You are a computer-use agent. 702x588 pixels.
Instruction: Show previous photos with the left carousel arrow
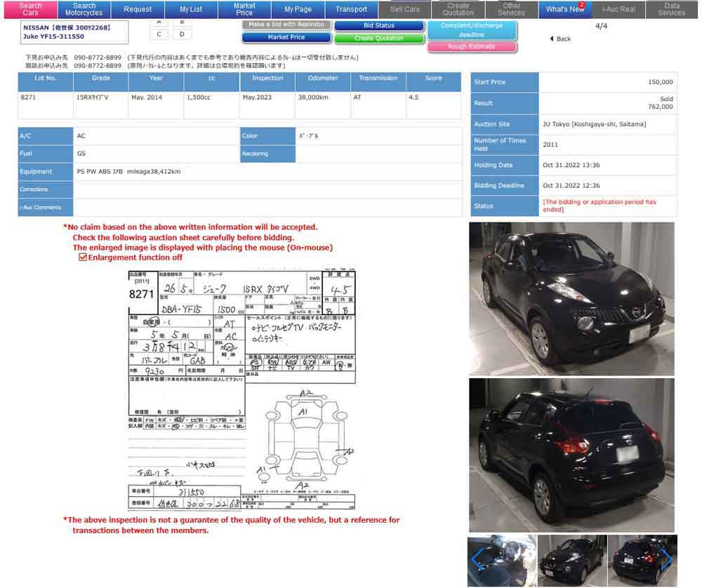pyautogui.click(x=477, y=559)
